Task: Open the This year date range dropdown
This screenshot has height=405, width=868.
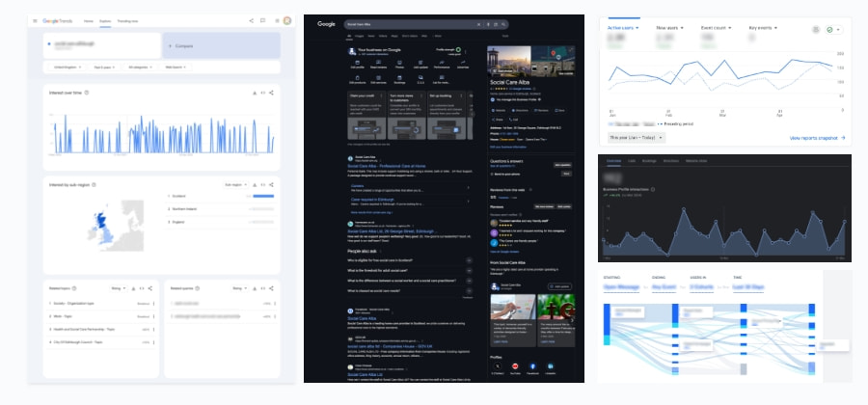Action: pyautogui.click(x=637, y=137)
